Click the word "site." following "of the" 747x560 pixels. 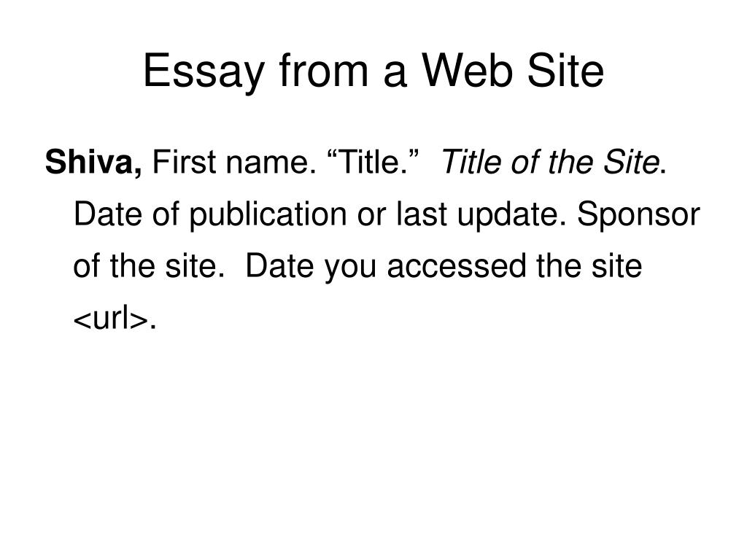tap(195, 265)
